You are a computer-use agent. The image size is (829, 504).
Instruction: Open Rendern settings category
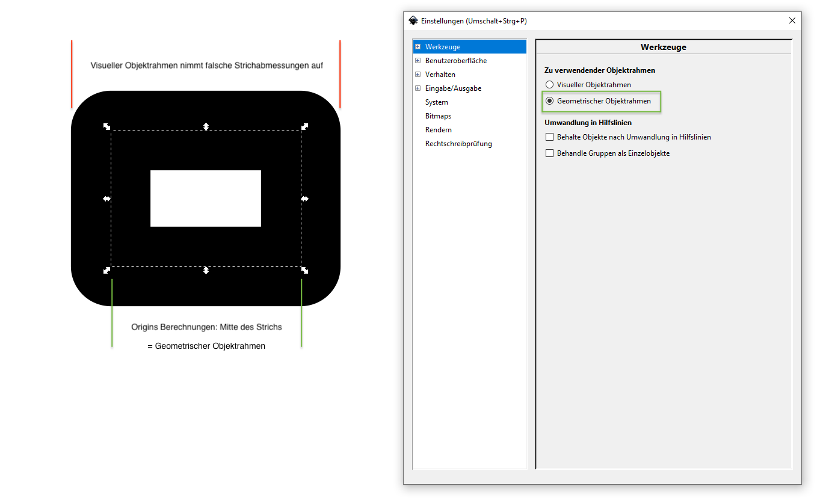coord(439,130)
